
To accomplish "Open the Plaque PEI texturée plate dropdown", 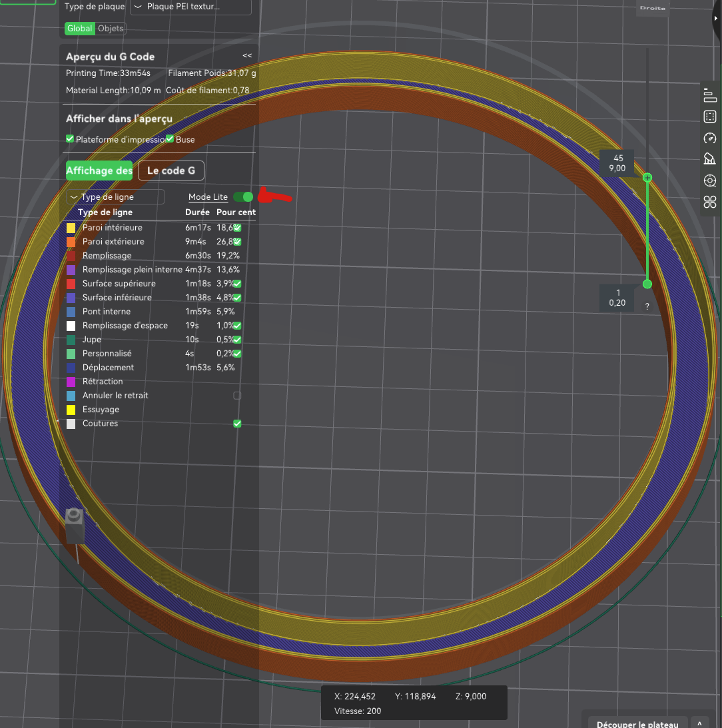I will (191, 7).
